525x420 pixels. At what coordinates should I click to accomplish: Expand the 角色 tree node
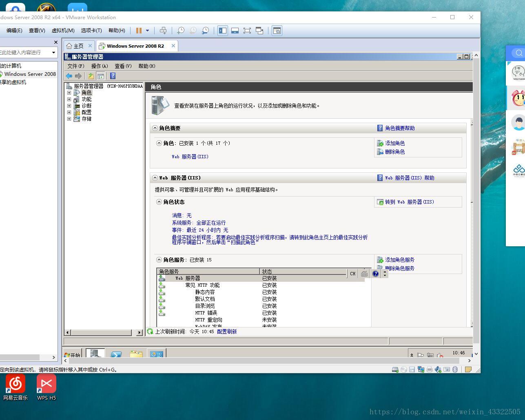point(69,93)
